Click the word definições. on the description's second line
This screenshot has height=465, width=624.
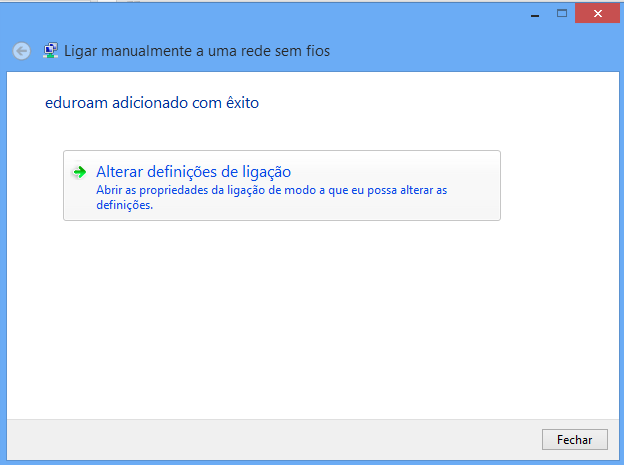[x=125, y=205]
